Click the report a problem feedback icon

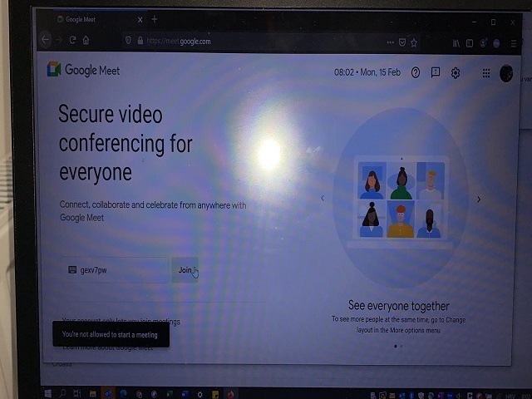tap(436, 72)
